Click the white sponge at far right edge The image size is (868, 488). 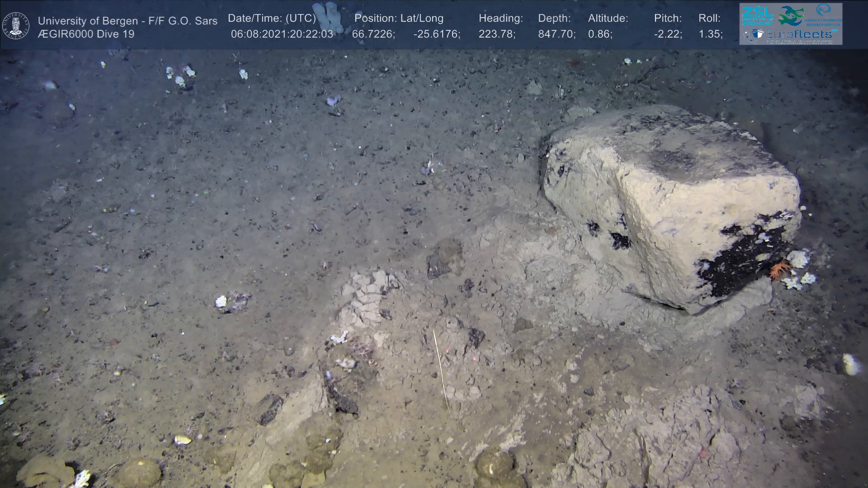[x=851, y=364]
